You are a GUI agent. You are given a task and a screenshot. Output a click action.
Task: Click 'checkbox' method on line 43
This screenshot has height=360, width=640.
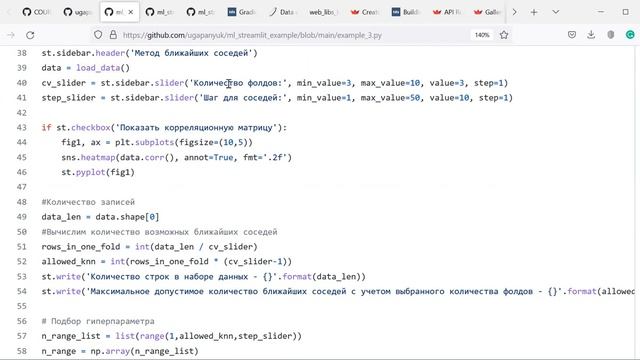(91, 127)
